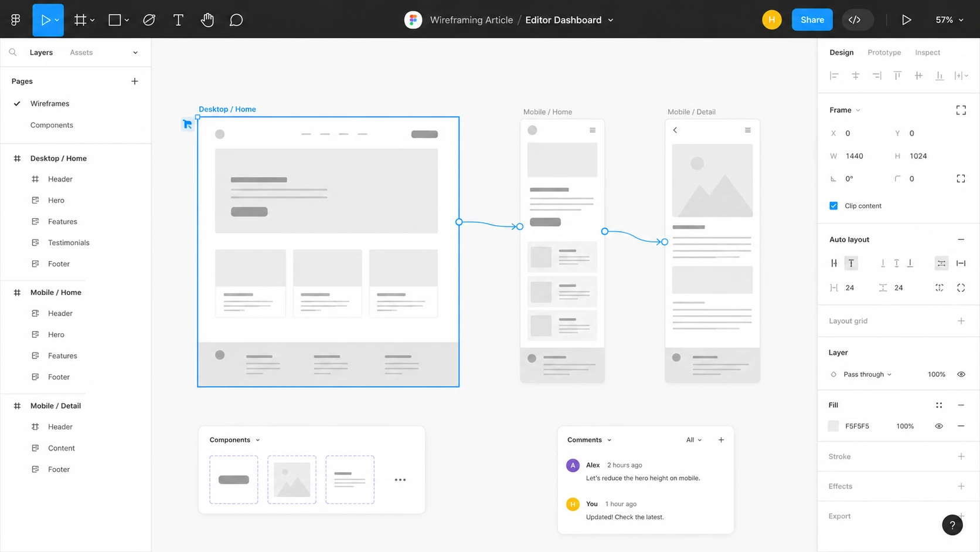Select the Rectangle shape tool
Viewport: 980px width, 552px height.
[115, 20]
